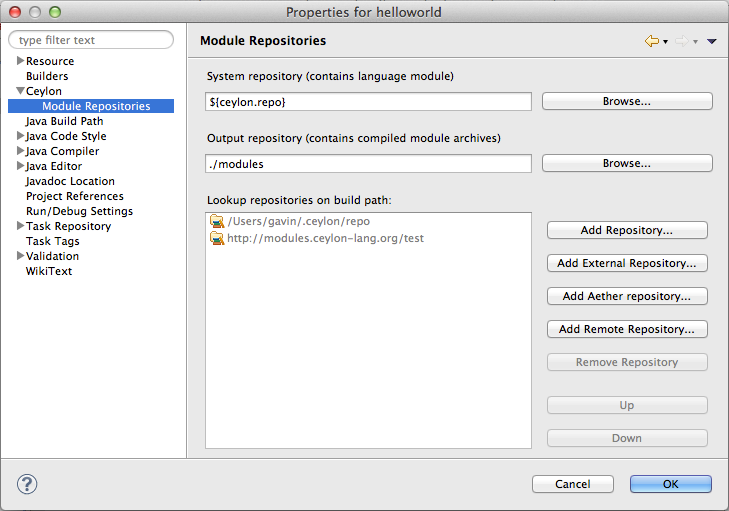The width and height of the screenshot is (729, 511).
Task: Select Java Editor label
Action: (x=53, y=166)
